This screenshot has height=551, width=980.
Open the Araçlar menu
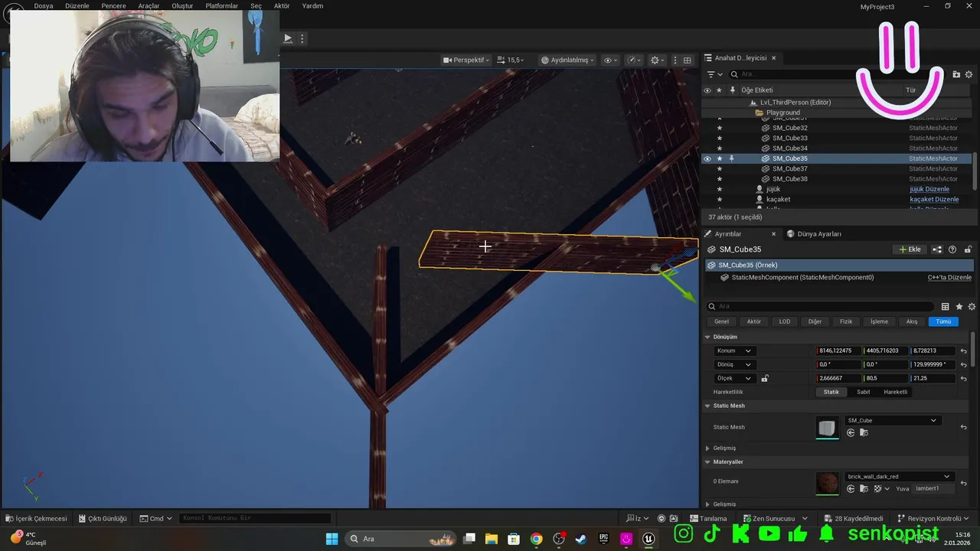tap(149, 6)
